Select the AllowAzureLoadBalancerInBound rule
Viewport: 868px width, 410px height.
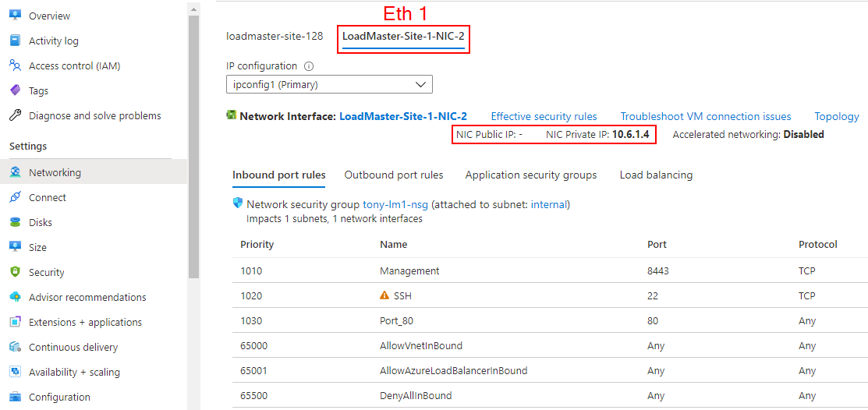(453, 371)
